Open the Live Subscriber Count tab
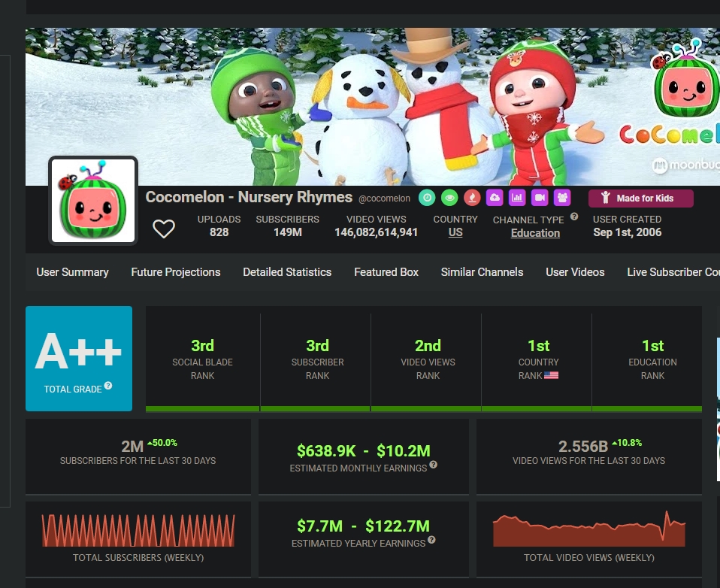 [x=673, y=272]
